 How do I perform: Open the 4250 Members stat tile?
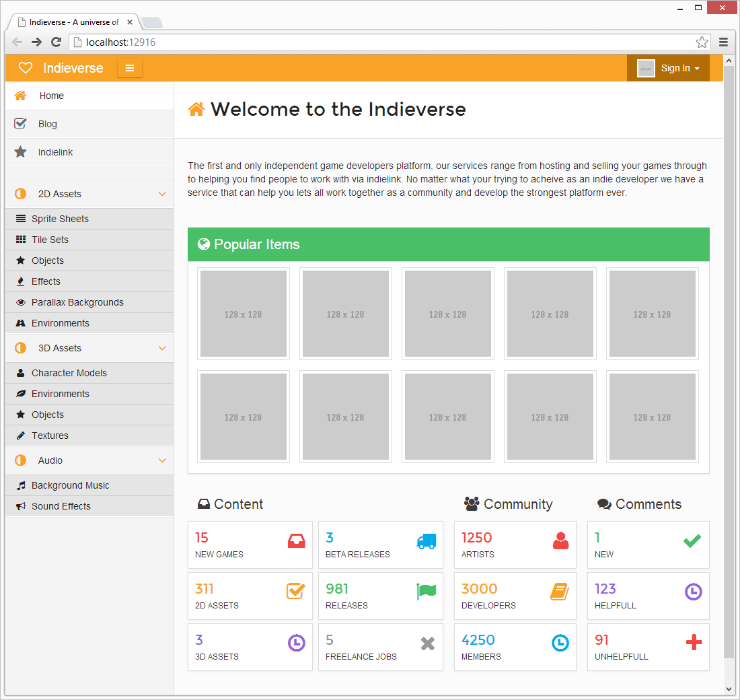(x=515, y=647)
